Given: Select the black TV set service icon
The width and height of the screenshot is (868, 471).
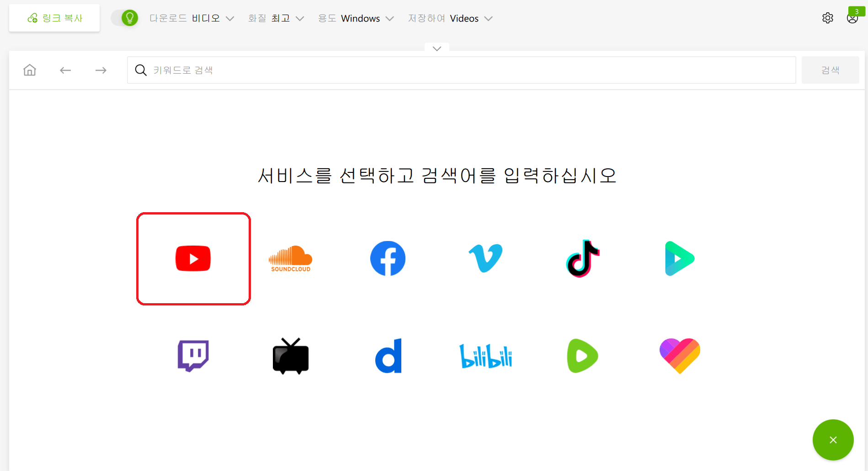Looking at the screenshot, I should [x=291, y=356].
